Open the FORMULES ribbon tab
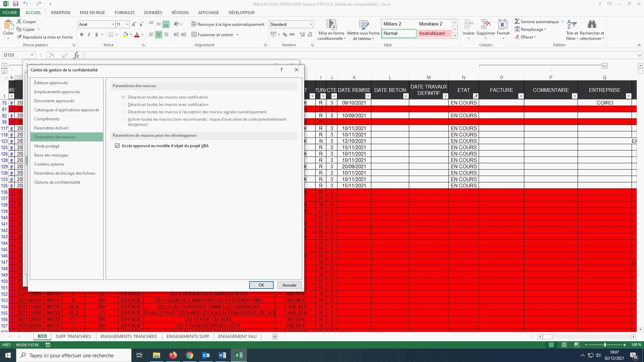 pos(124,12)
